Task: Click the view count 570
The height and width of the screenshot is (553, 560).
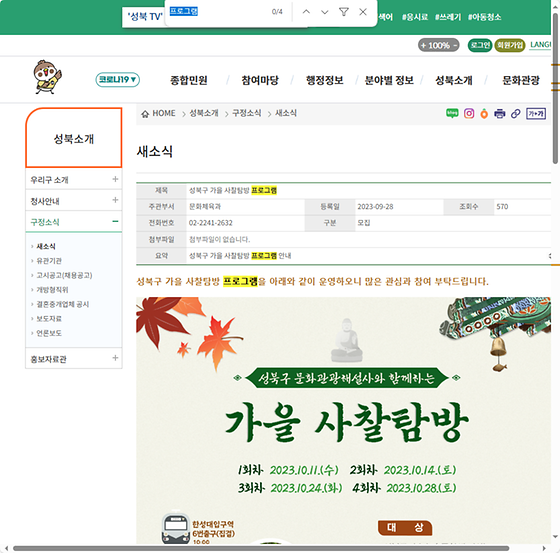Action: click(x=502, y=206)
